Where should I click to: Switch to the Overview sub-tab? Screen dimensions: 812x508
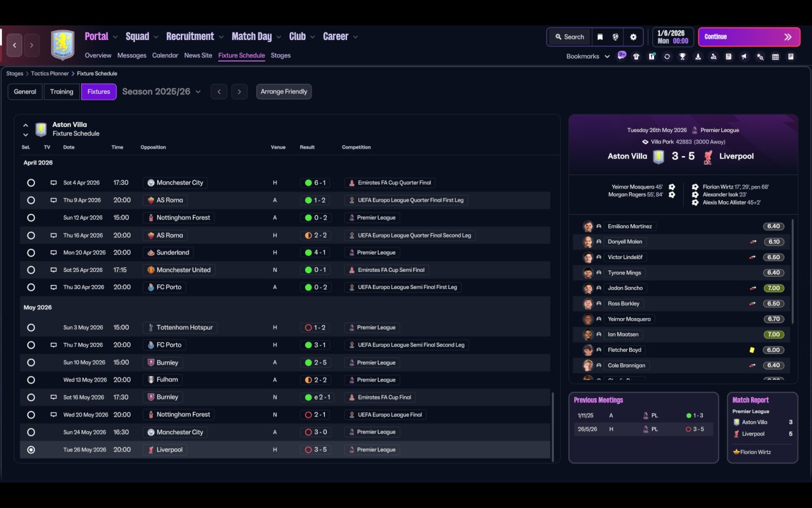(x=98, y=55)
